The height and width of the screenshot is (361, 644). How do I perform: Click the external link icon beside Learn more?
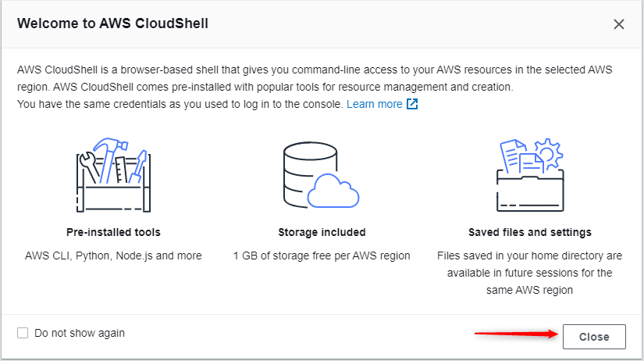click(x=412, y=104)
